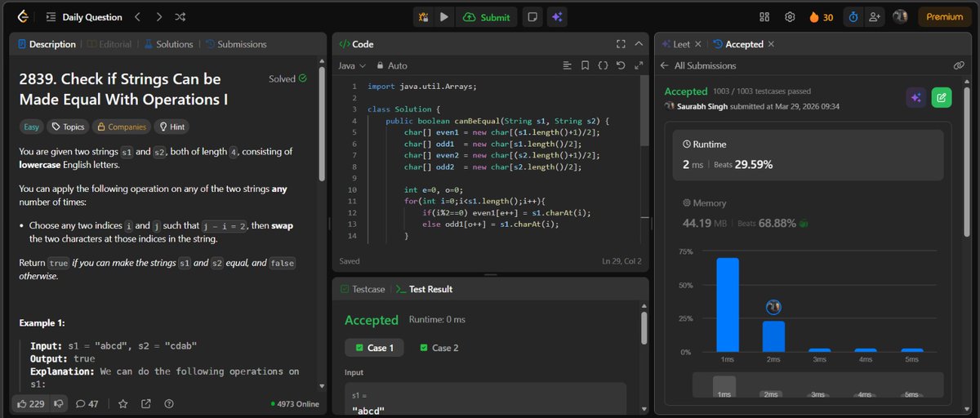
Task: Enter fullscreen on the Code panel
Action: point(621,44)
